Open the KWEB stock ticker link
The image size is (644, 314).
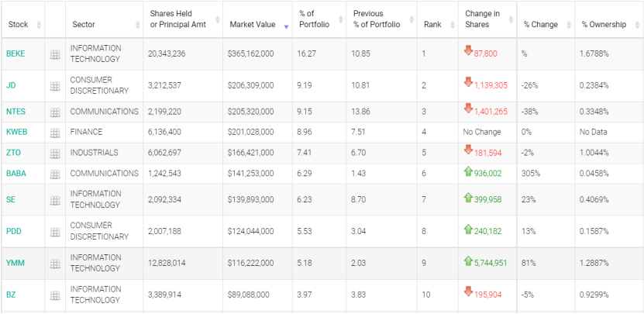tap(16, 133)
